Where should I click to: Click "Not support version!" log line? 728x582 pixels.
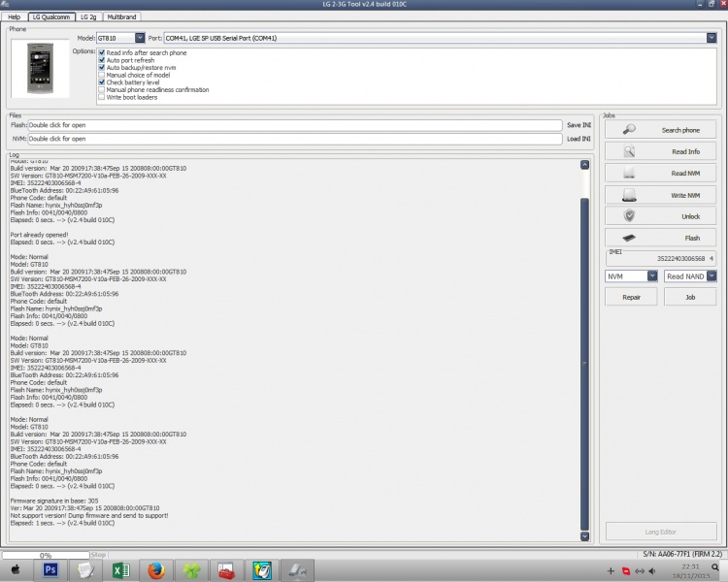[x=89, y=516]
